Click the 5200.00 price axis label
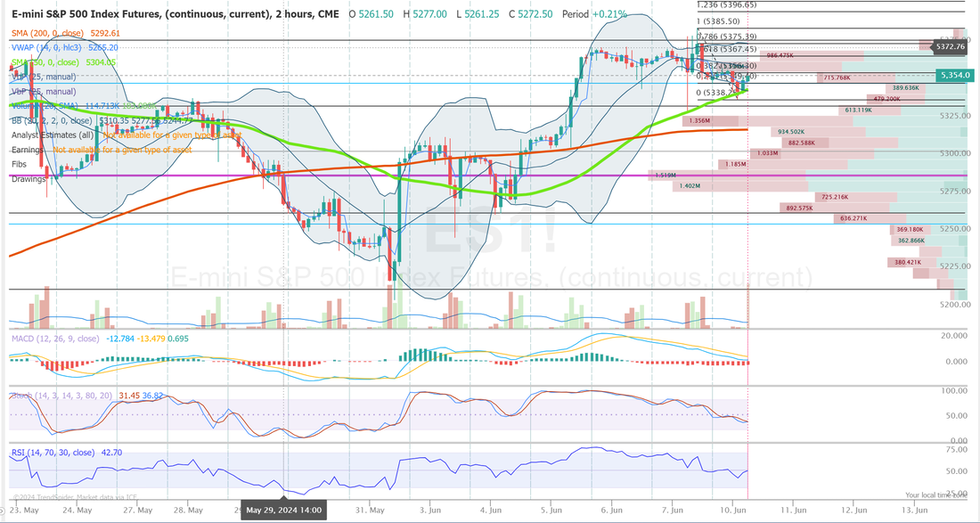 click(957, 305)
